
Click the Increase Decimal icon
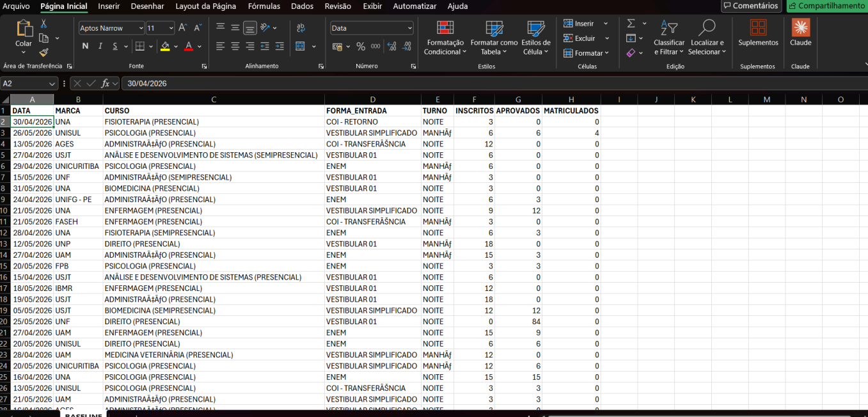[391, 46]
